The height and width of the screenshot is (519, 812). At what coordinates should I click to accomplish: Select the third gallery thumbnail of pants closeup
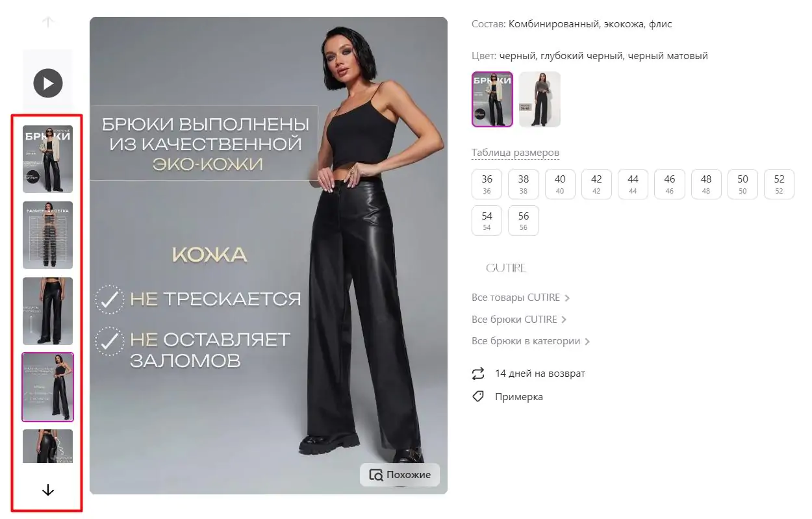tap(48, 311)
